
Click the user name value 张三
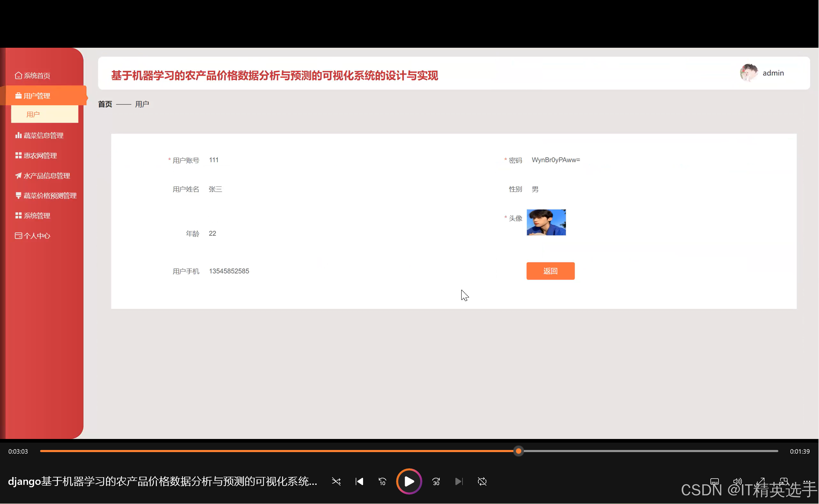tap(215, 189)
